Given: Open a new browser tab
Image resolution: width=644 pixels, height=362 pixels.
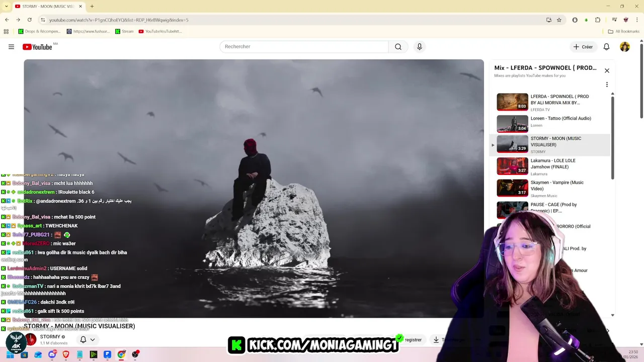Looking at the screenshot, I should [92, 6].
